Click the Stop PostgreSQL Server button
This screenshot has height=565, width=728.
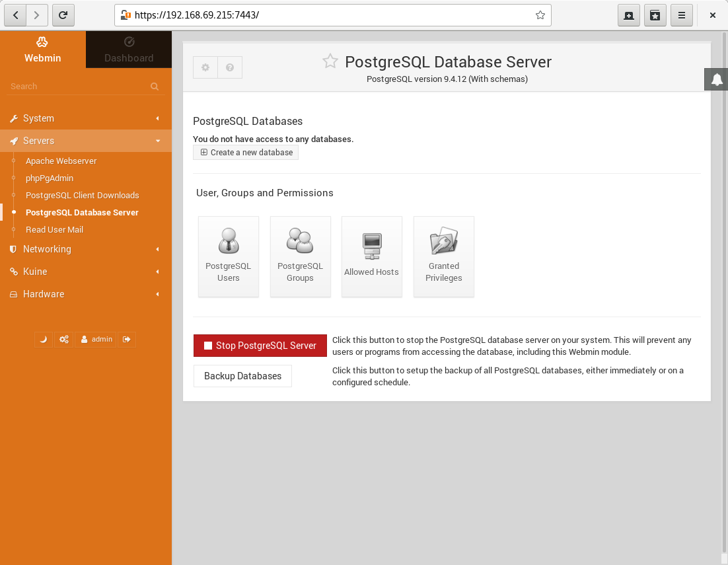260,346
